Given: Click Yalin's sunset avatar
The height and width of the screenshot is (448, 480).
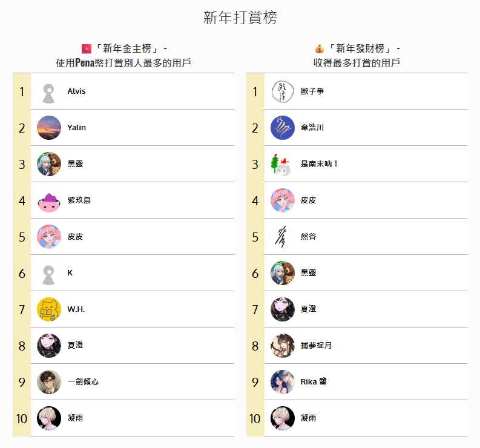Looking at the screenshot, I should pos(48,128).
